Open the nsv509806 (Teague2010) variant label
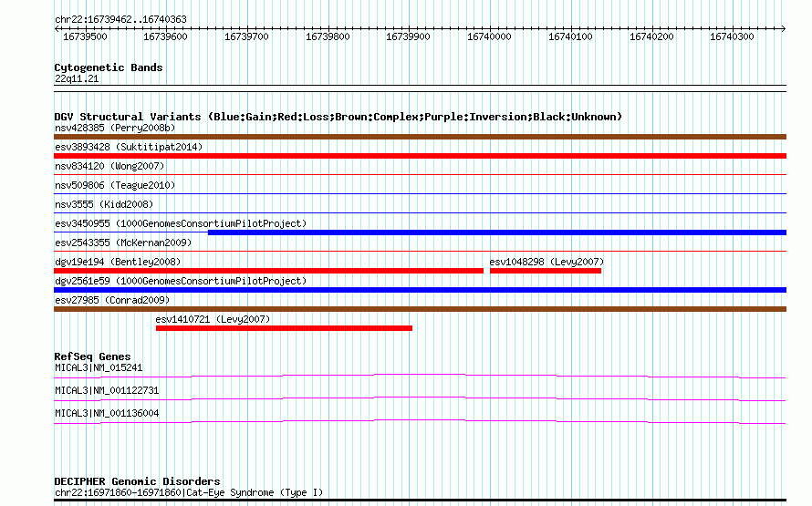Viewport: 812px width, 506px height. point(115,185)
